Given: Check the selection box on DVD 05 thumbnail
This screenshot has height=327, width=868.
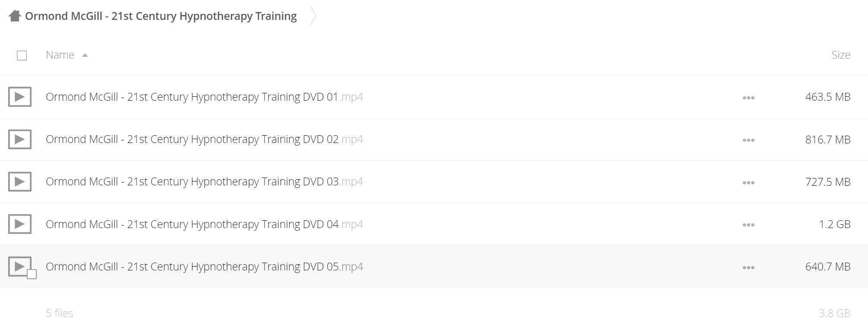Looking at the screenshot, I should (x=32, y=274).
